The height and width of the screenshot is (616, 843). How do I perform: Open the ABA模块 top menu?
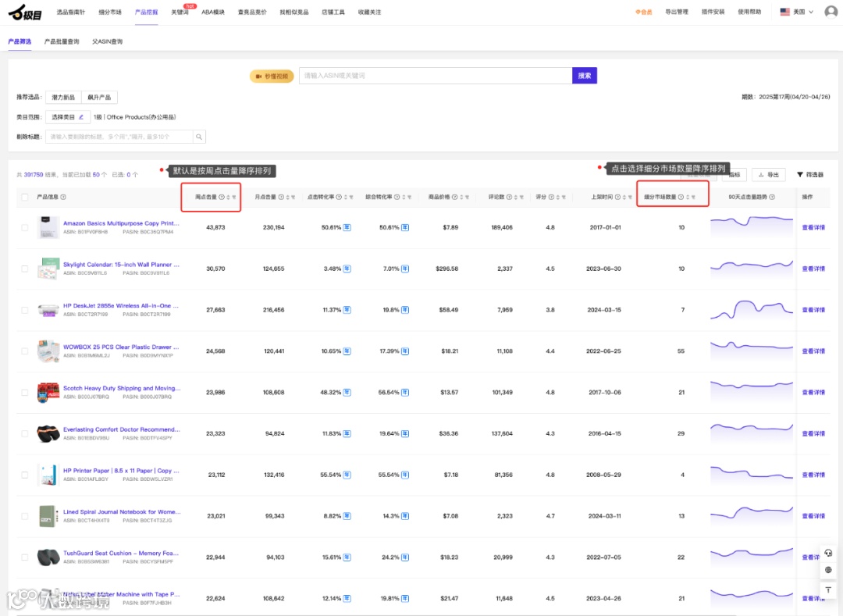pos(213,12)
